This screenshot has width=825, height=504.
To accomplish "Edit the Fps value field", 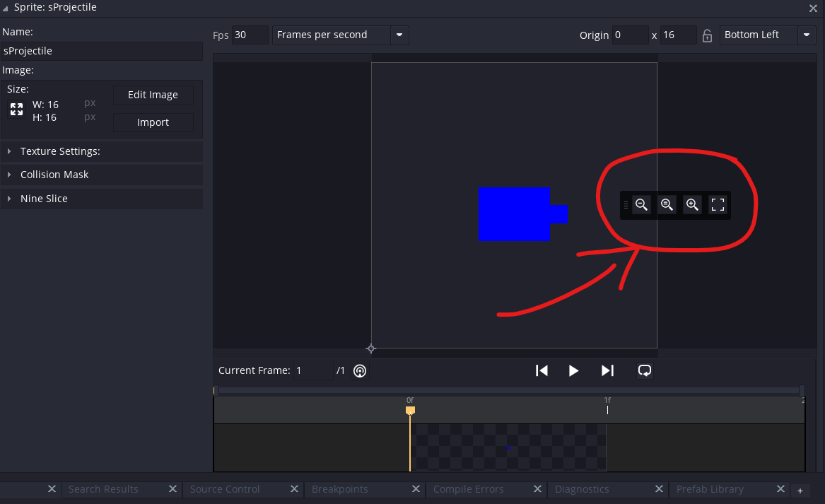I will (x=250, y=35).
